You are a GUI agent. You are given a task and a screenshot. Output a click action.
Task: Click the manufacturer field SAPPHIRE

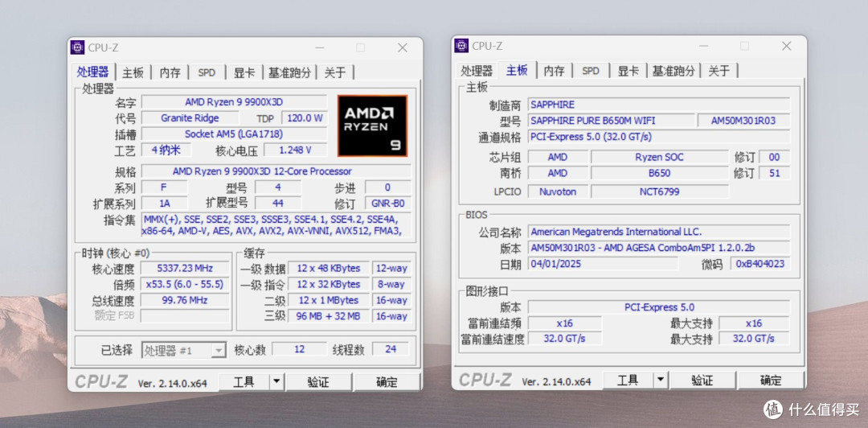coord(659,105)
